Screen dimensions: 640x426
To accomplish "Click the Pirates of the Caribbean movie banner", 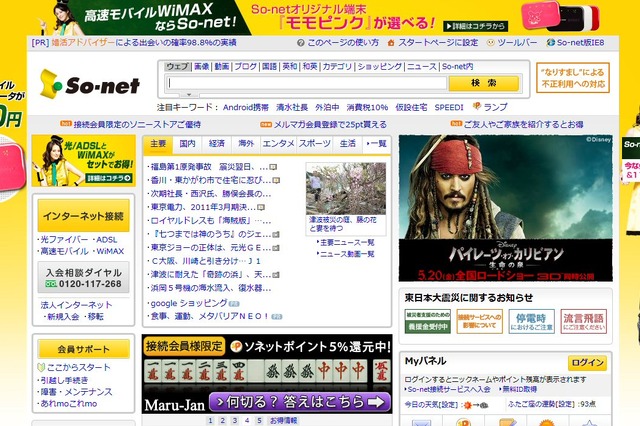I will point(505,208).
